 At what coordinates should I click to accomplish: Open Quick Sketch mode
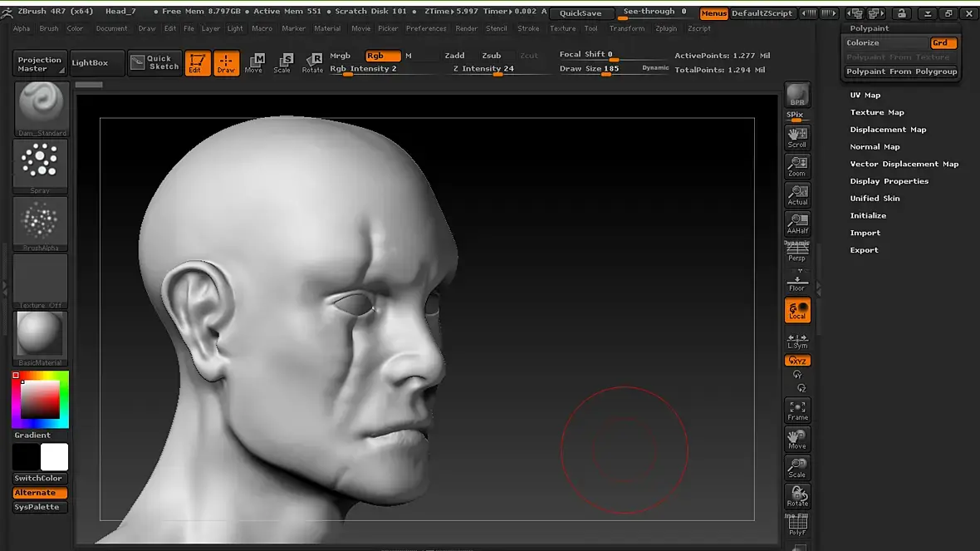click(x=154, y=62)
